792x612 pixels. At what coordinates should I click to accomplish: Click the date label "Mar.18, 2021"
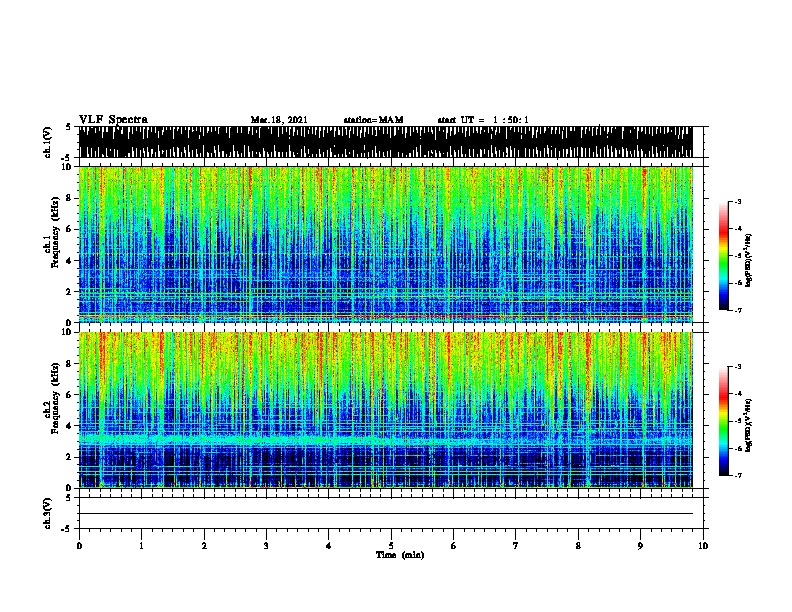[x=279, y=120]
